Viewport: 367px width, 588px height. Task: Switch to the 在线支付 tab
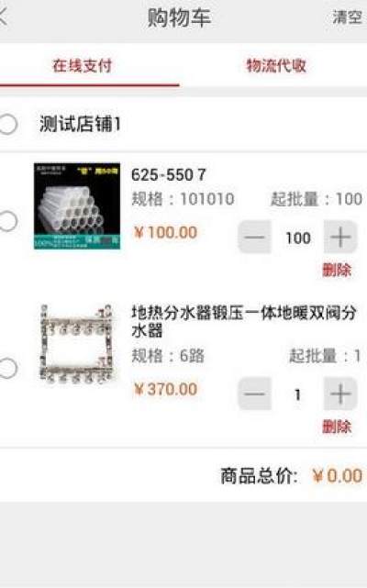tap(83, 66)
